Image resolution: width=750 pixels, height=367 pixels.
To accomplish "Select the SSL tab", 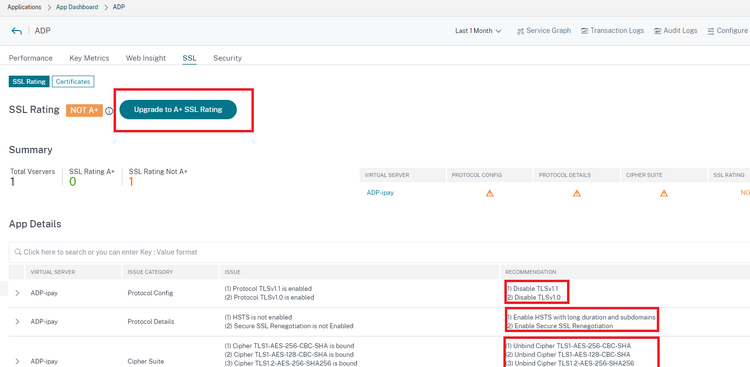I will click(x=189, y=58).
